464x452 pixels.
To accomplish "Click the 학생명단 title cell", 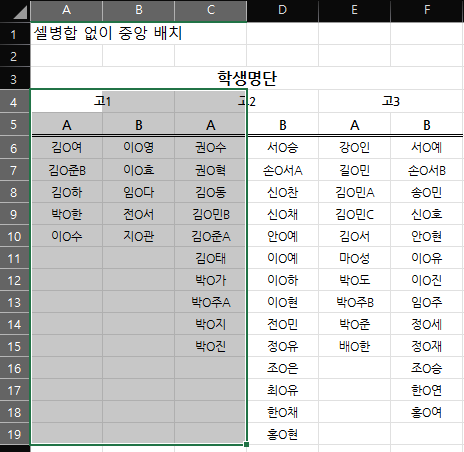I will point(247,78).
